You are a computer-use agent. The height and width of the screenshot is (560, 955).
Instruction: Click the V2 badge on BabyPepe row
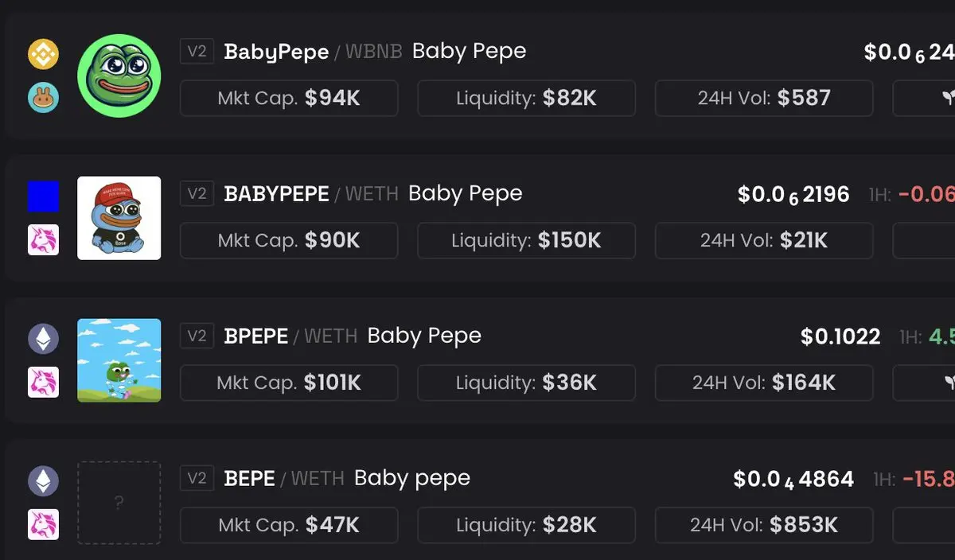tap(197, 52)
